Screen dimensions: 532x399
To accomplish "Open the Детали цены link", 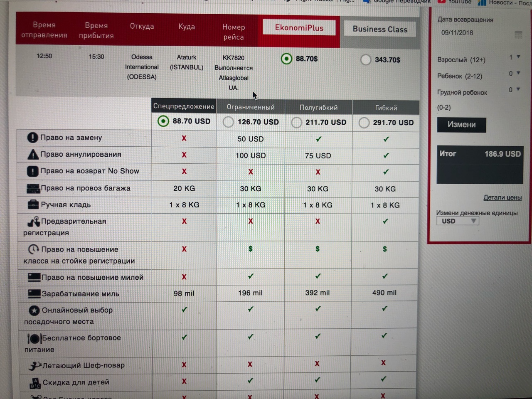I will coord(502,197).
